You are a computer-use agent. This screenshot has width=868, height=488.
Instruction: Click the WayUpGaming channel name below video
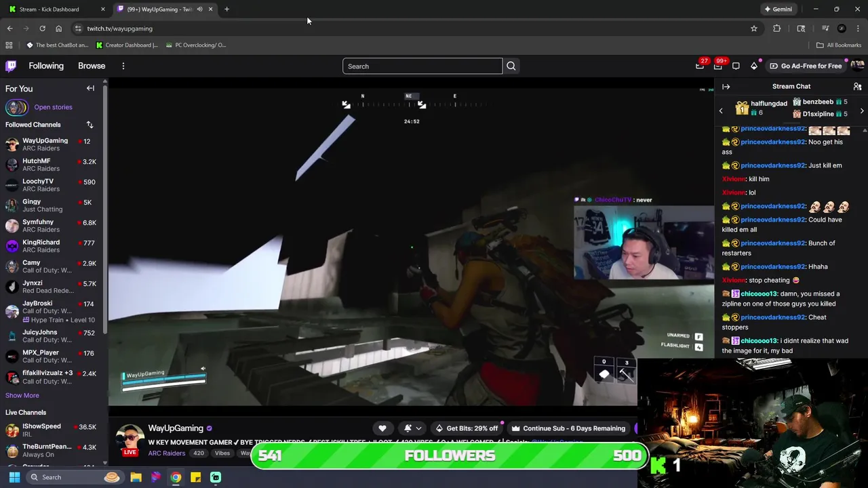pyautogui.click(x=176, y=428)
